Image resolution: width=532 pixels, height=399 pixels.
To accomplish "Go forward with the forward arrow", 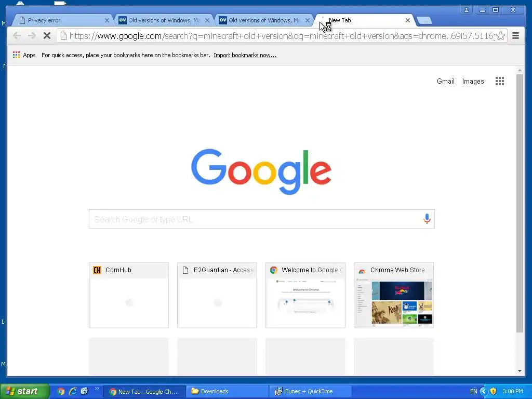I will click(32, 36).
